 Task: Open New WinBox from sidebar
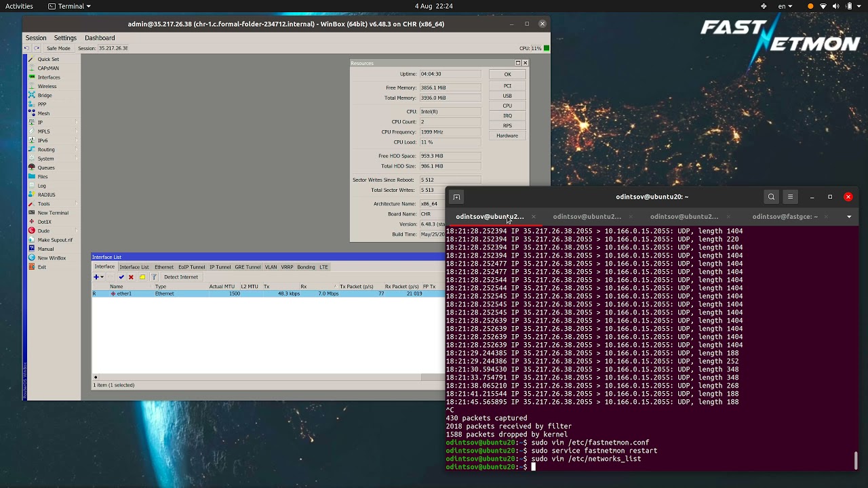click(x=52, y=258)
